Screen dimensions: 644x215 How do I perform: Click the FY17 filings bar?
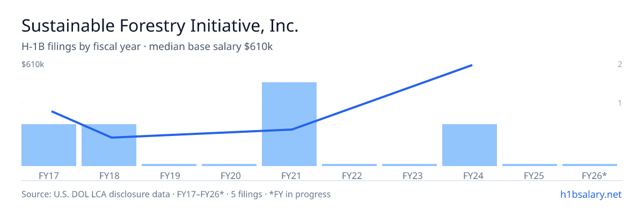point(49,145)
